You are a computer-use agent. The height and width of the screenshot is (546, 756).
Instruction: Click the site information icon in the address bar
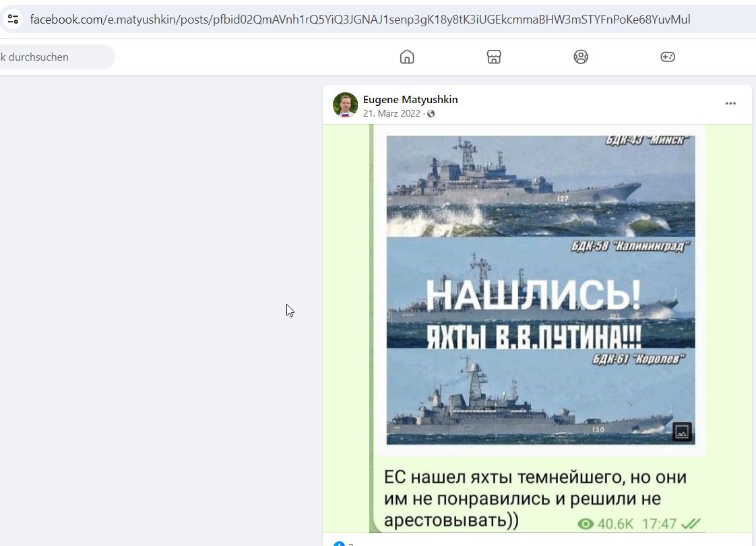click(13, 20)
